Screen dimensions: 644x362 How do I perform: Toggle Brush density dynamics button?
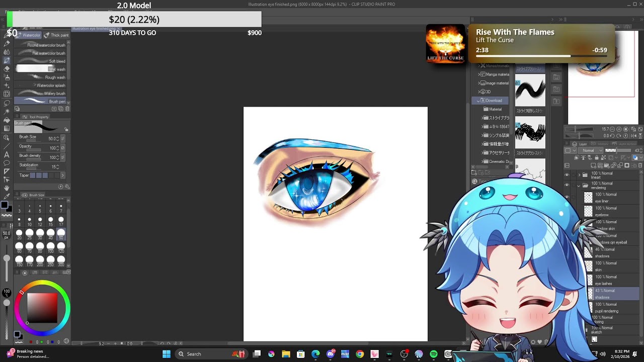(63, 157)
